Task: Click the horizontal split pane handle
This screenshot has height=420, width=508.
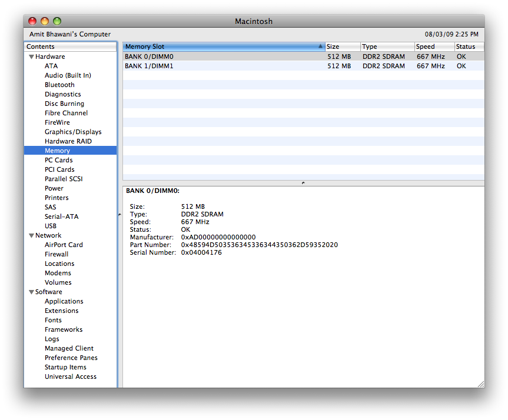Action: click(x=303, y=183)
